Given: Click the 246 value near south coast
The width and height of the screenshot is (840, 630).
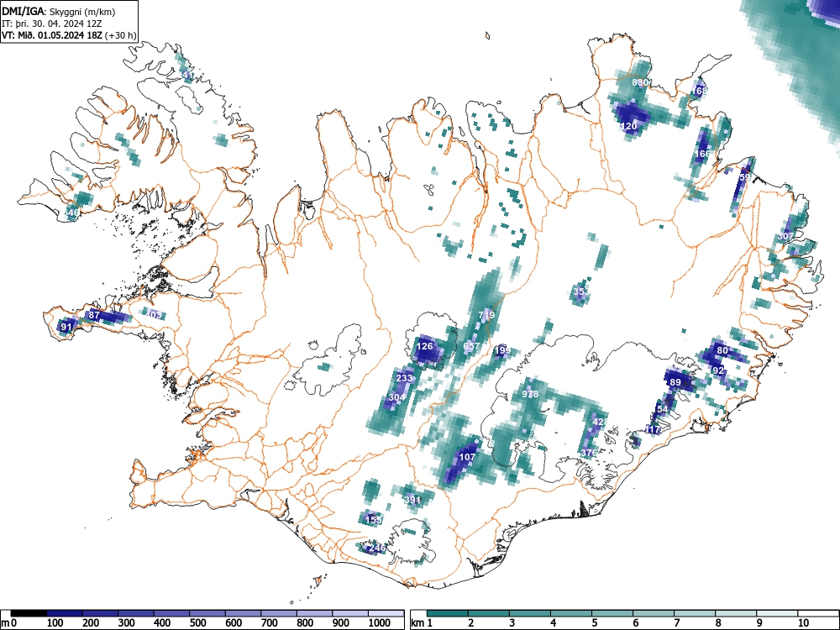Looking at the screenshot, I should pyautogui.click(x=378, y=548).
